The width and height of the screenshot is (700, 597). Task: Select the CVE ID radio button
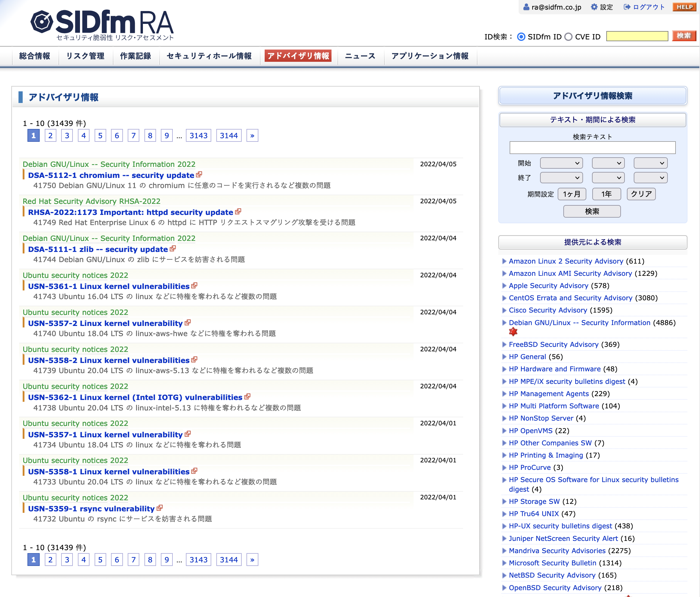[x=569, y=36]
